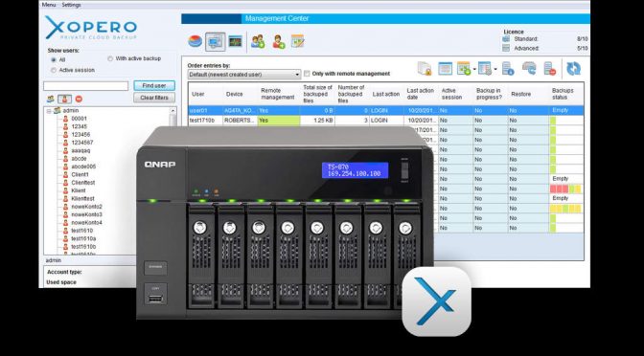
Task: Click the Standard licence icon
Action: (x=506, y=39)
